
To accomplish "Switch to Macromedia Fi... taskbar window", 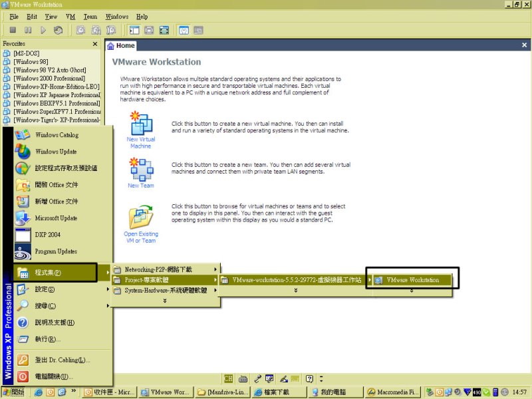I will 394,392.
